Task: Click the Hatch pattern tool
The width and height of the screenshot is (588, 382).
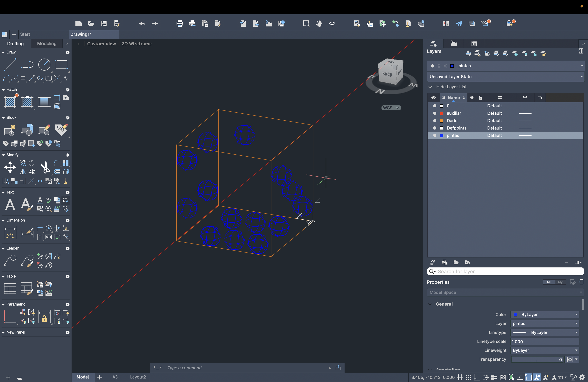Action: 10,102
